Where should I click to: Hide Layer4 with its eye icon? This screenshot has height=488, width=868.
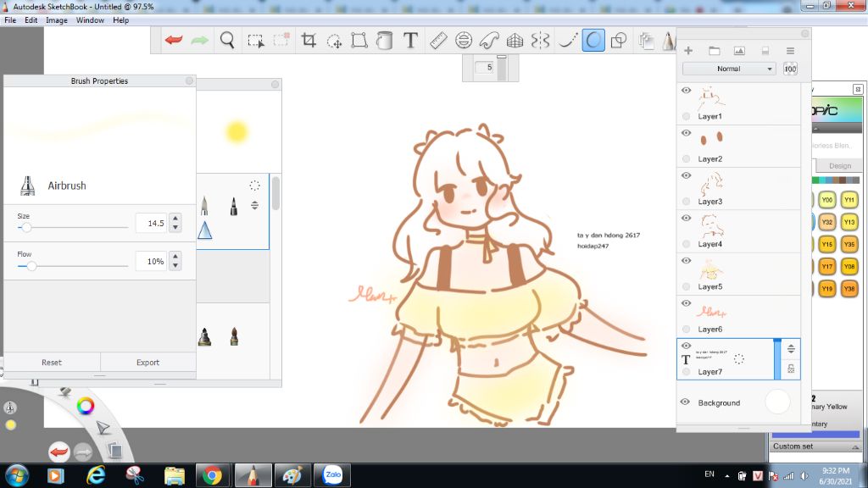tap(686, 218)
